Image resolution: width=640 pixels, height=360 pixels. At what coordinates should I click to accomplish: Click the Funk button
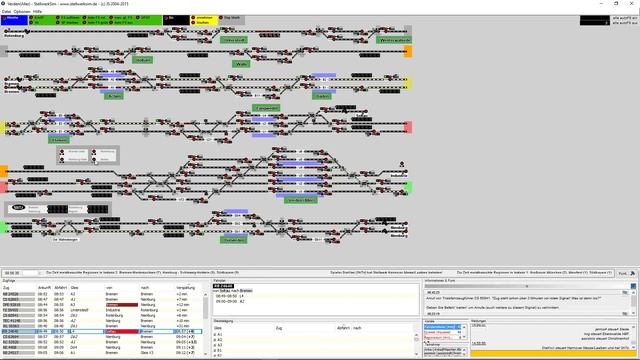pyautogui.click(x=622, y=273)
